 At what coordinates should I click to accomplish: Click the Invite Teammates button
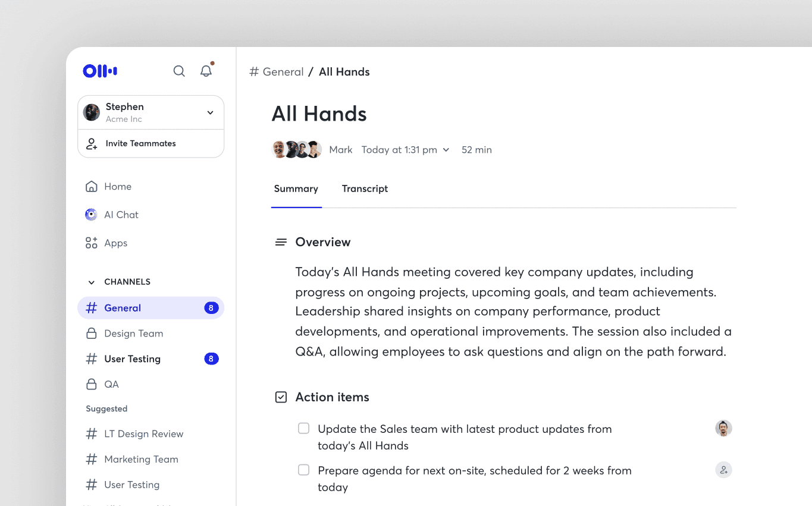[151, 143]
